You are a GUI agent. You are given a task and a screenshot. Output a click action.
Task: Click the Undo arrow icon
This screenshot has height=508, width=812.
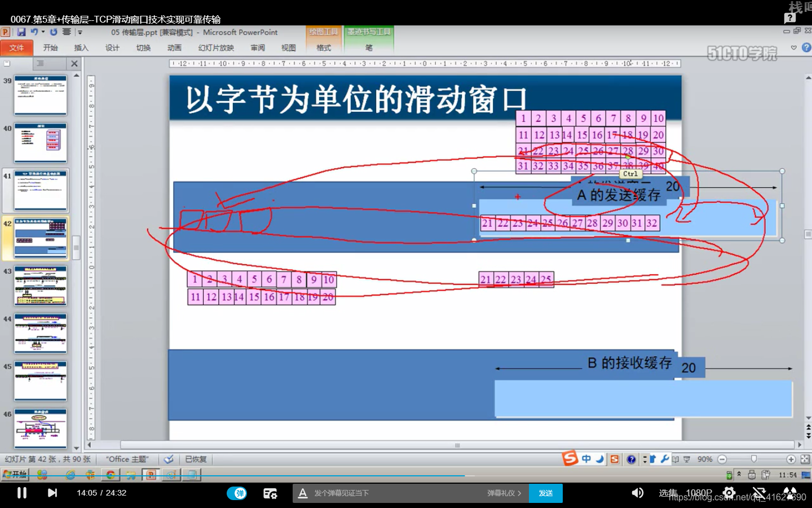point(34,32)
